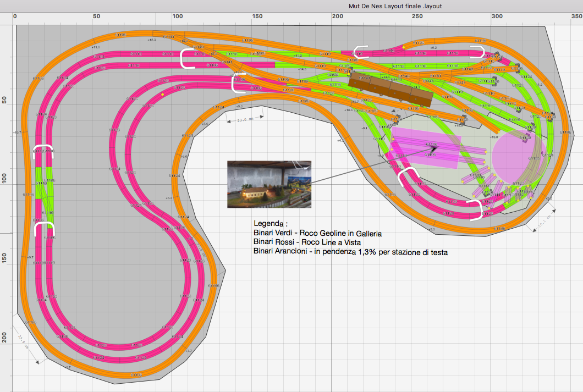This screenshot has width=583, height=392.
Task: Click the 'Binari Arancioni' legend text line
Action: pos(350,251)
